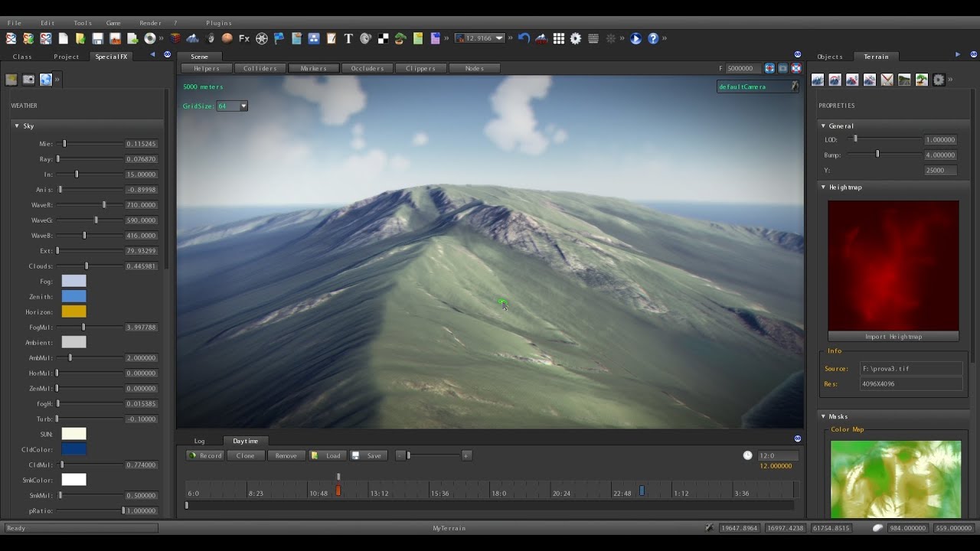Screen dimensions: 980x551
Task: Click the tree icon in Terrain panel toolbar
Action: 922,80
